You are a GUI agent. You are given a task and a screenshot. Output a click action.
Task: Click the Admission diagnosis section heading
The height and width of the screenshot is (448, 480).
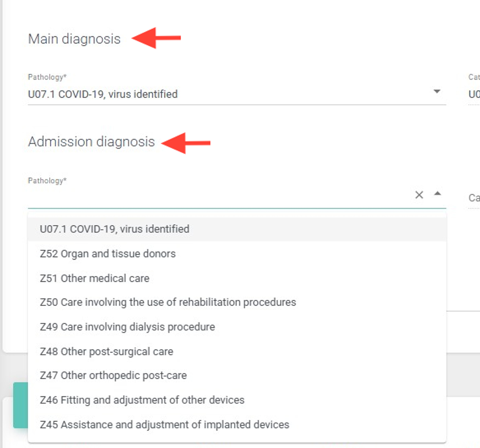91,142
